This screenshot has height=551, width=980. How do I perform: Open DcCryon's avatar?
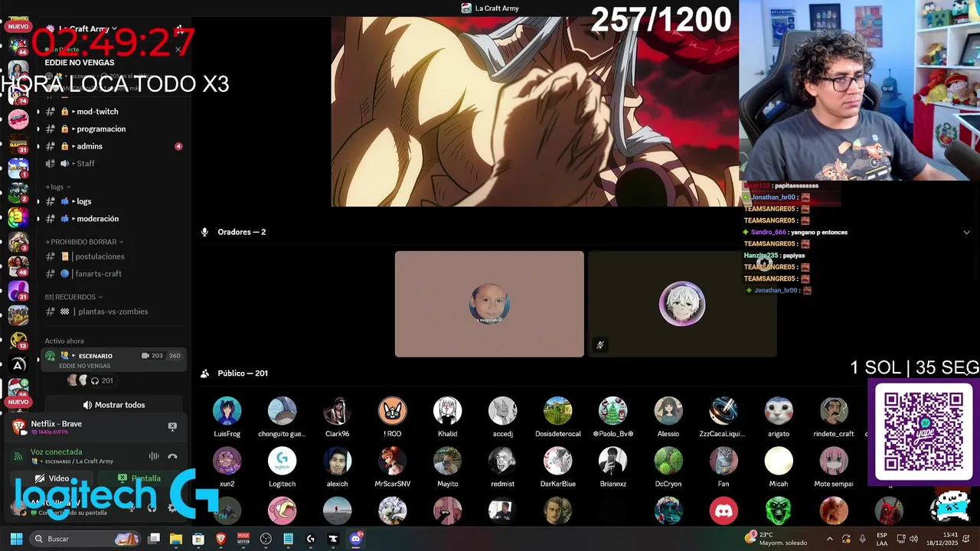pyautogui.click(x=668, y=461)
